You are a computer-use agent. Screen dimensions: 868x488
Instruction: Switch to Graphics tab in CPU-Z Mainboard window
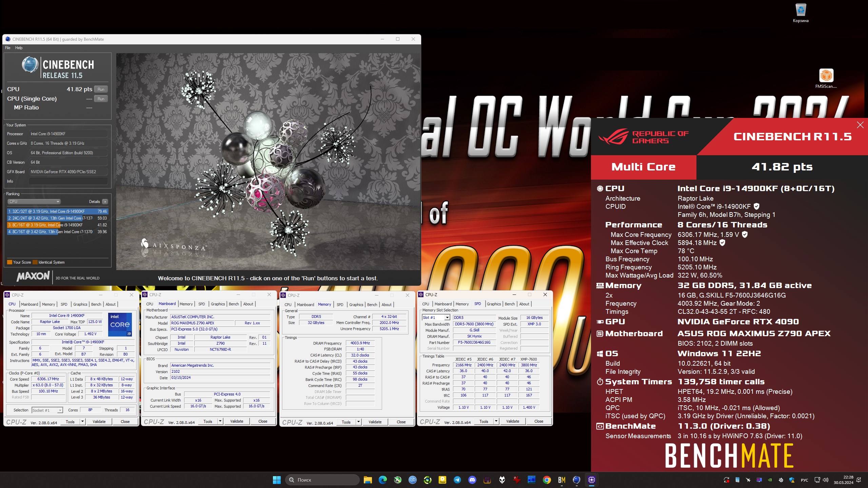pyautogui.click(x=218, y=304)
